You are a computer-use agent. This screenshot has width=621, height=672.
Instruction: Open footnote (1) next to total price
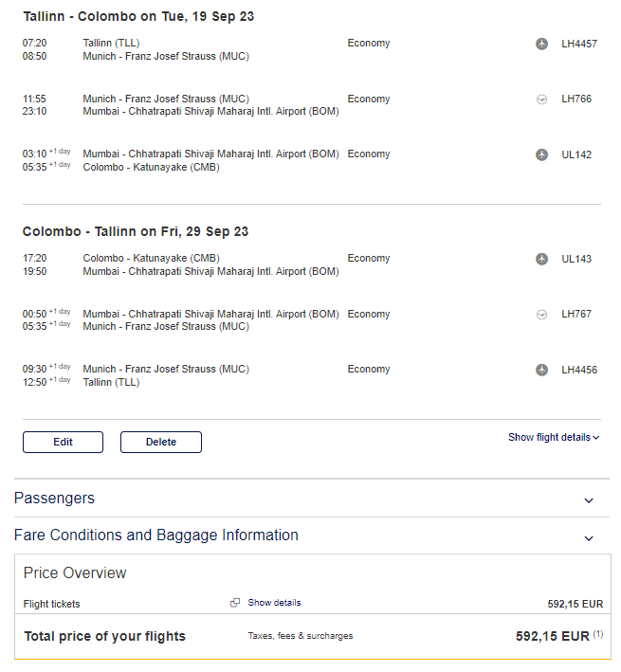click(598, 635)
